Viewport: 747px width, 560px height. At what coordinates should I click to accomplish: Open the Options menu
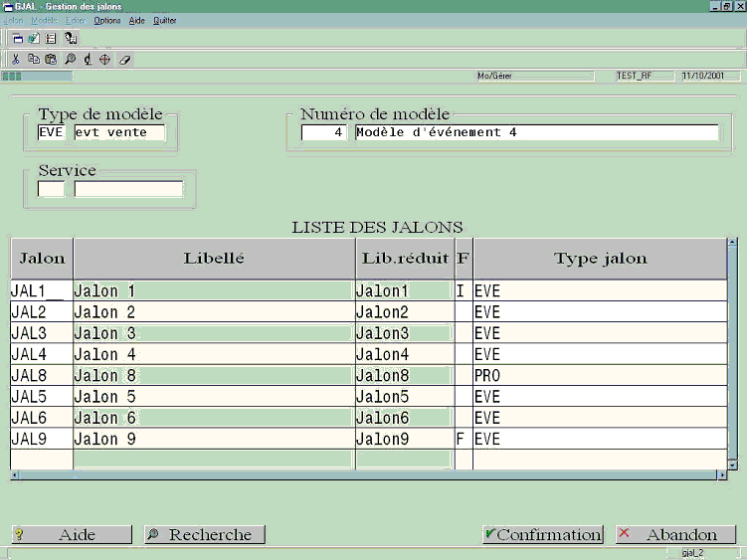pyautogui.click(x=107, y=21)
